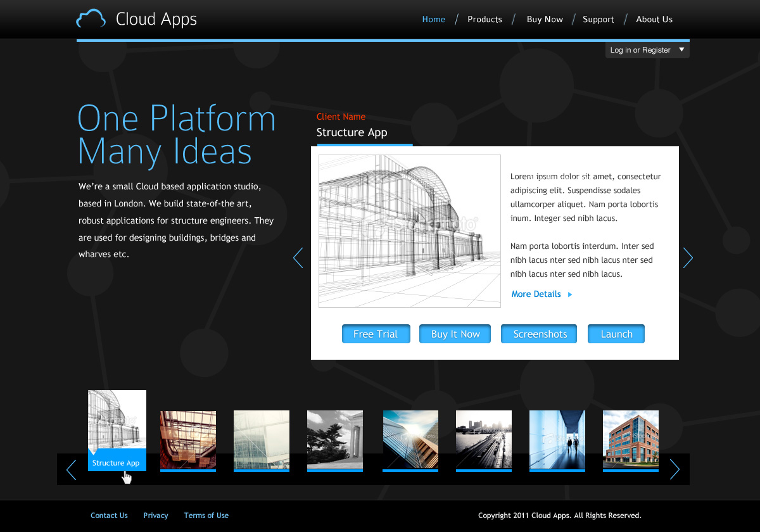Viewport: 760px width, 532px height.
Task: Open the Products menu item
Action: (484, 20)
